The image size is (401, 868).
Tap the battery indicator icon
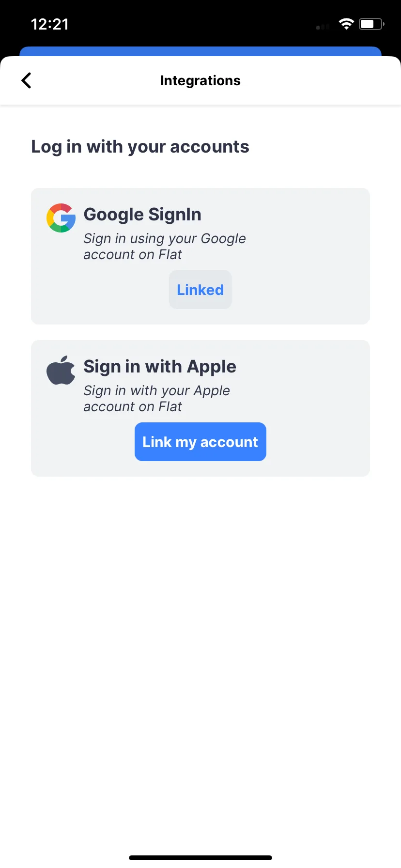tap(371, 24)
